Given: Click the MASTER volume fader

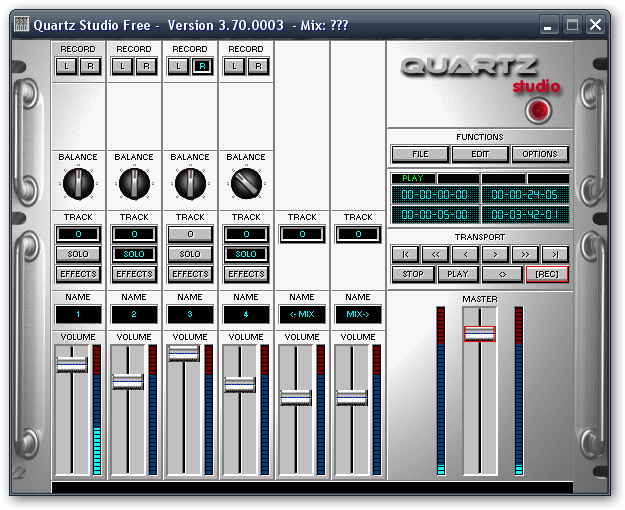Looking at the screenshot, I should (480, 334).
